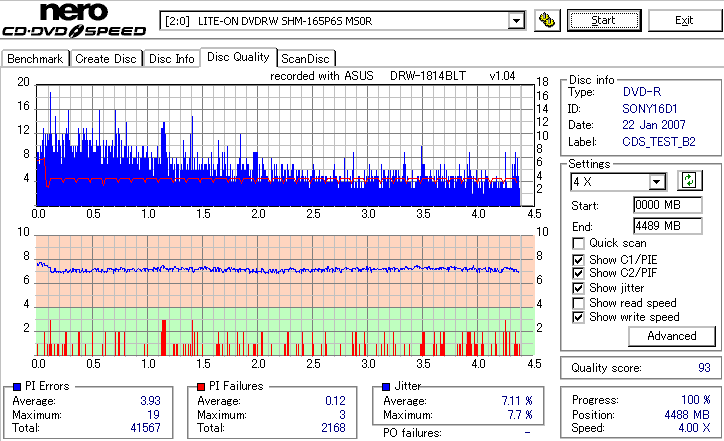Click the Progress value 100 %
The width and height of the screenshot is (724, 441).
click(696, 399)
